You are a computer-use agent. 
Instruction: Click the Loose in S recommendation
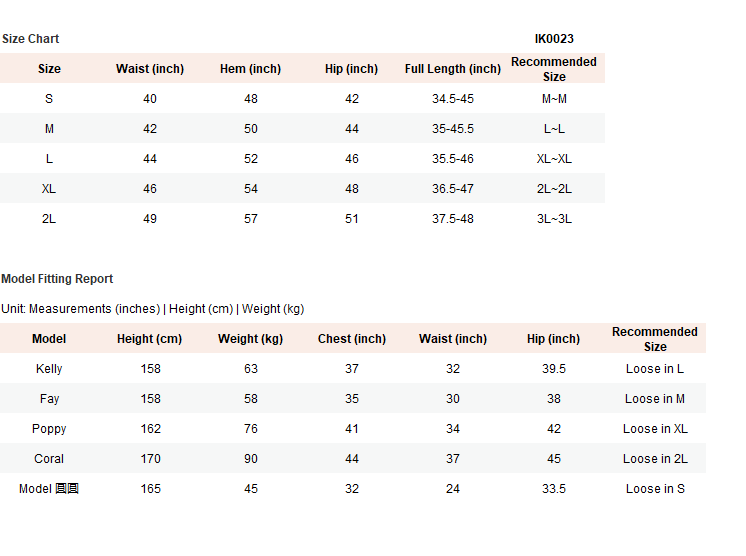(x=655, y=489)
